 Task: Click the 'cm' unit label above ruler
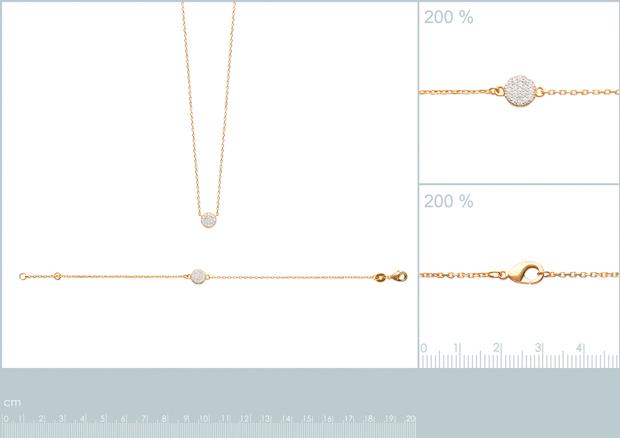pyautogui.click(x=12, y=403)
